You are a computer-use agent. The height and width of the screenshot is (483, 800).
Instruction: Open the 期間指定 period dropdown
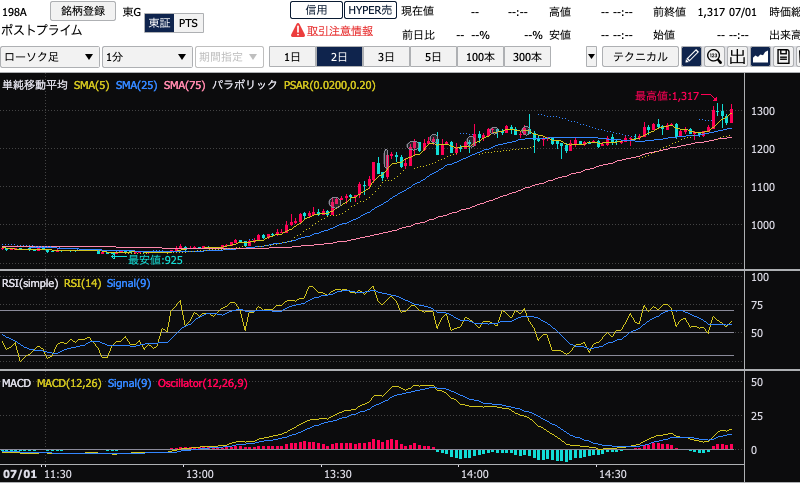pos(229,57)
